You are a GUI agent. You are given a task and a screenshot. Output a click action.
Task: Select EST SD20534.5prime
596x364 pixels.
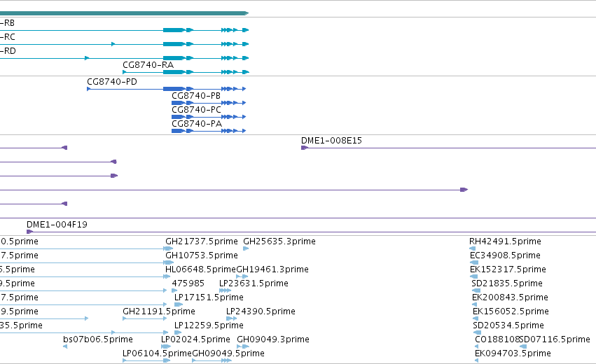[x=508, y=325]
